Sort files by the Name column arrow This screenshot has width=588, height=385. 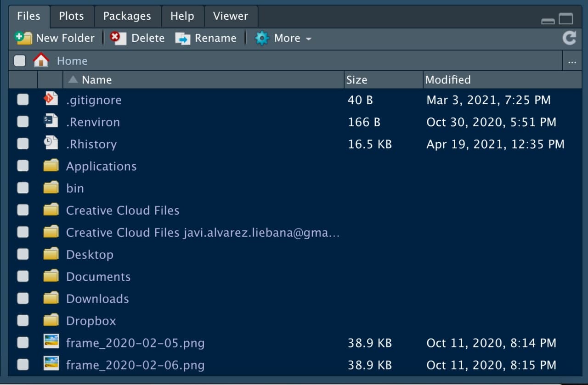click(x=73, y=80)
